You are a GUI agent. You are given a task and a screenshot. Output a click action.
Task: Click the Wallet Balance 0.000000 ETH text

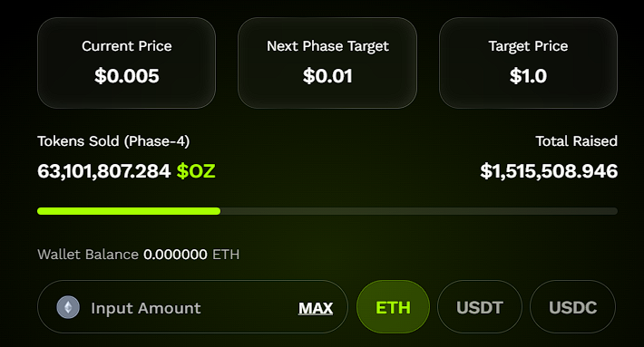139,255
